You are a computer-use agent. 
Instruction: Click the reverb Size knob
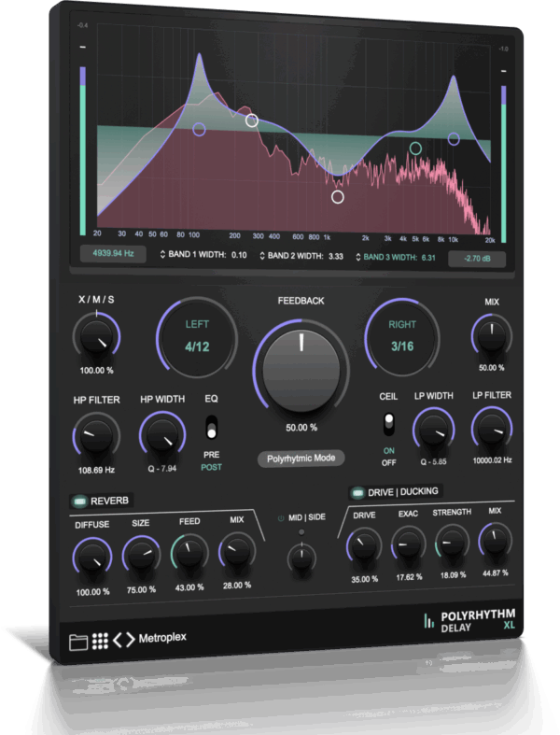(x=141, y=557)
